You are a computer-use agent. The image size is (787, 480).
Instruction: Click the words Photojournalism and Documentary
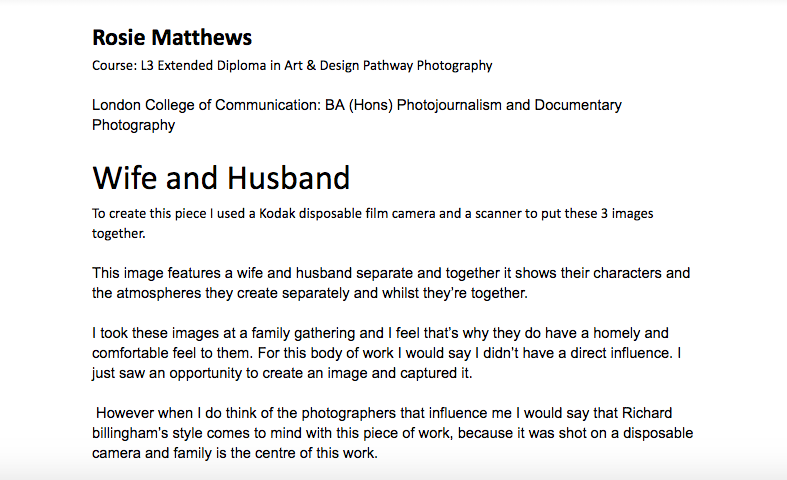coord(509,105)
